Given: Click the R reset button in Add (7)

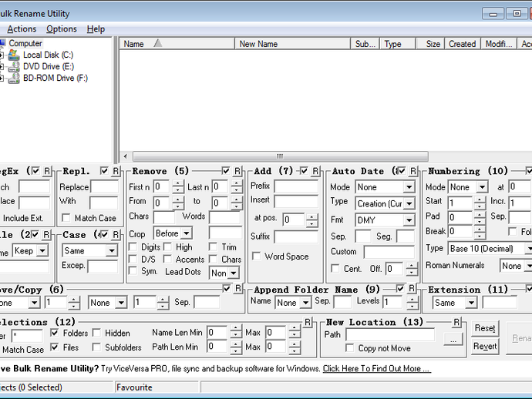Looking at the screenshot, I should (315, 171).
